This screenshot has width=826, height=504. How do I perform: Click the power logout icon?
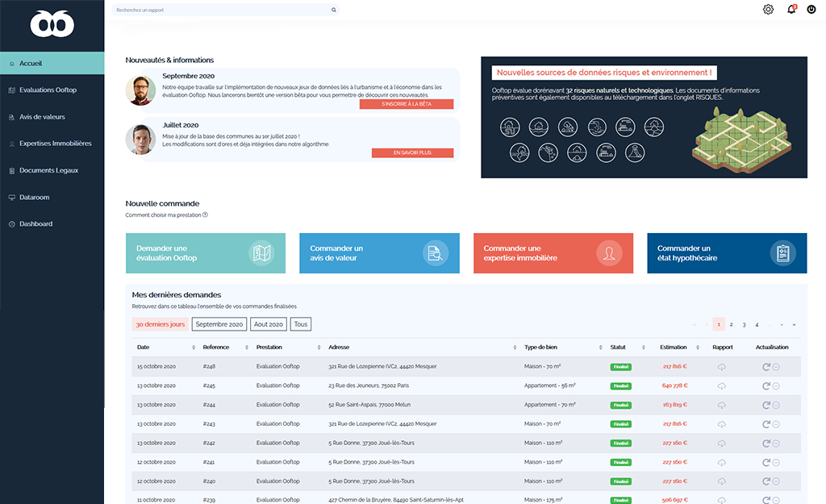tap(811, 10)
